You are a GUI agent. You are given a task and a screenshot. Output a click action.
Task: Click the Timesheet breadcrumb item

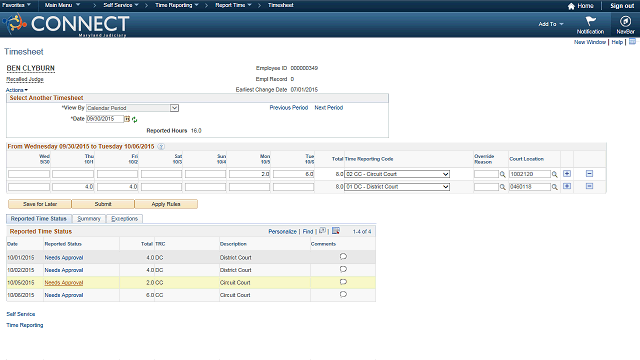[x=281, y=5]
